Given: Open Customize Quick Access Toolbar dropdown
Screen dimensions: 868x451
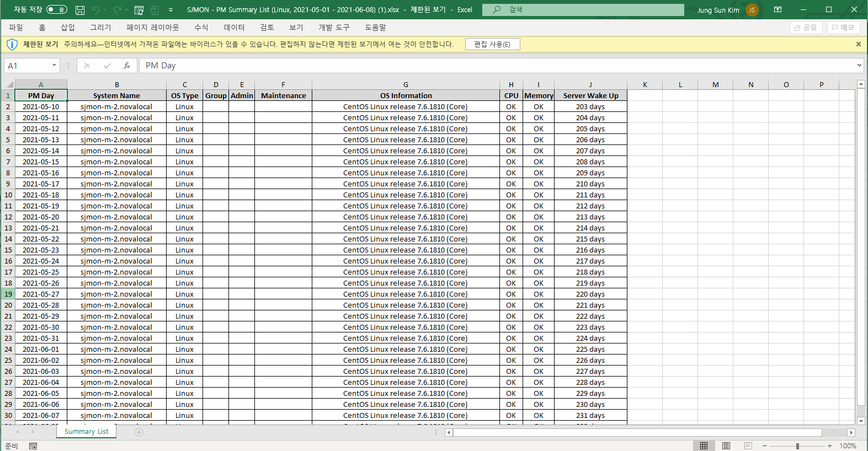Looking at the screenshot, I should pyautogui.click(x=171, y=10).
